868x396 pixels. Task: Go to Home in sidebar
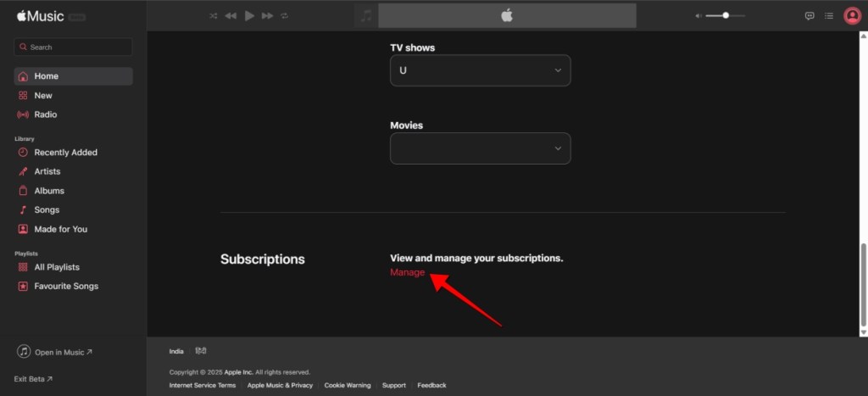73,76
